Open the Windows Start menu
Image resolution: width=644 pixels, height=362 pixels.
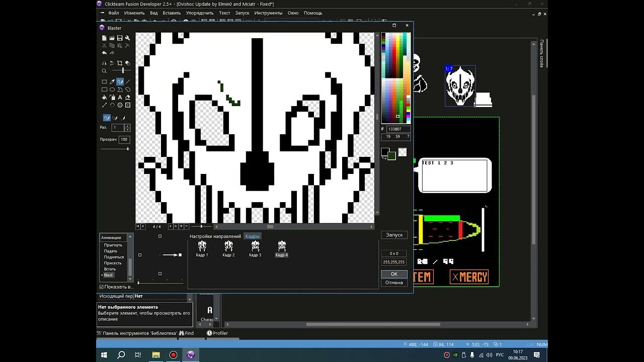[x=104, y=355]
